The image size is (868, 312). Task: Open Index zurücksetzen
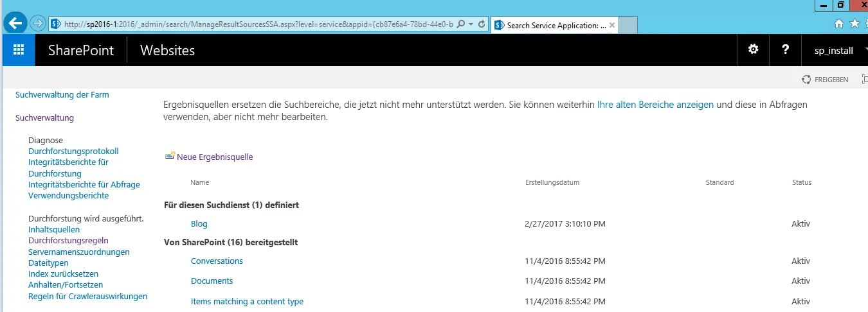[x=64, y=273]
